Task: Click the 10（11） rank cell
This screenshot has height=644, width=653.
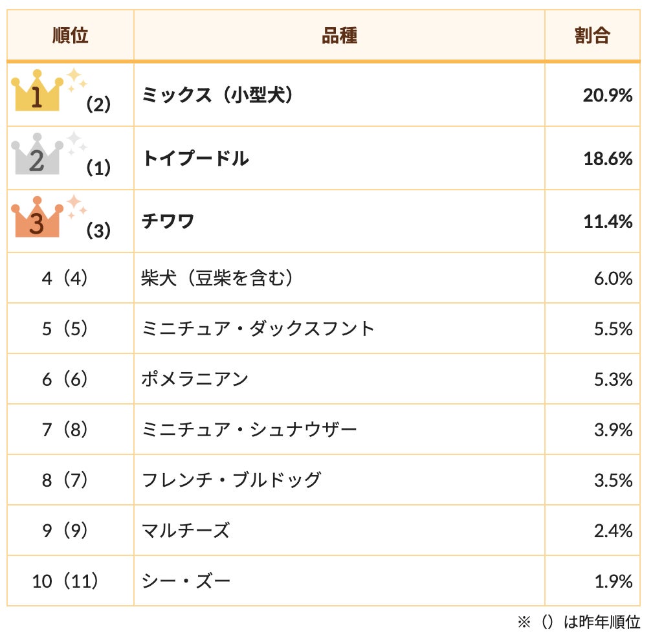Action: coord(65,581)
